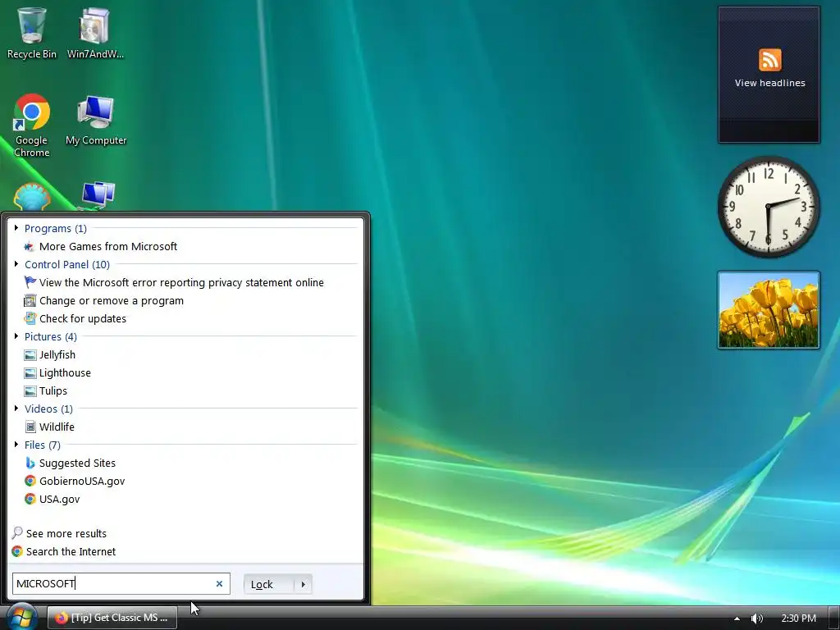Click View headlines in the feed gadget

coord(769,83)
